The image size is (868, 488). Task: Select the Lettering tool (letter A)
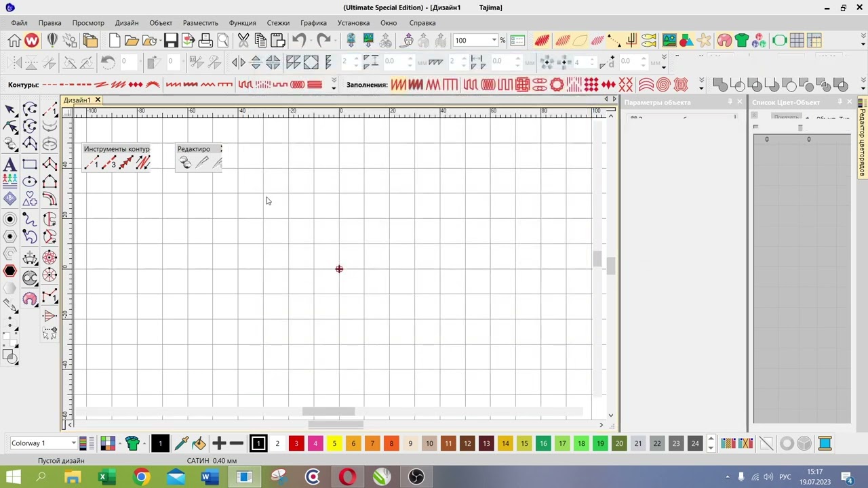click(x=9, y=164)
